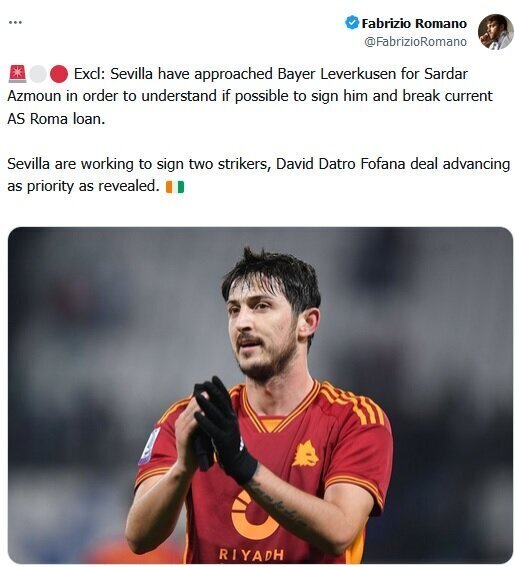515x567 pixels.
Task: Click the RIYADH lettering on the shirt
Action: click(251, 554)
